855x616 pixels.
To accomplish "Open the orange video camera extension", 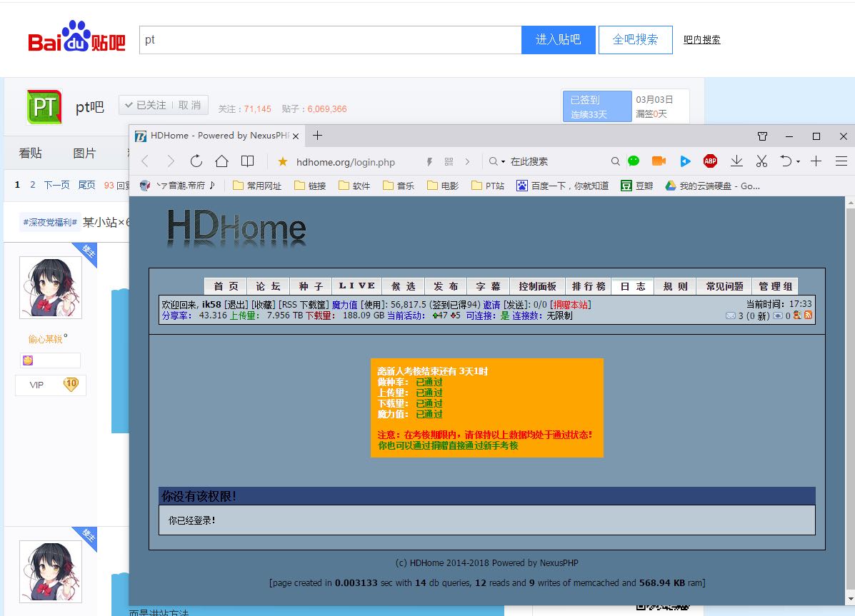I will pos(659,161).
